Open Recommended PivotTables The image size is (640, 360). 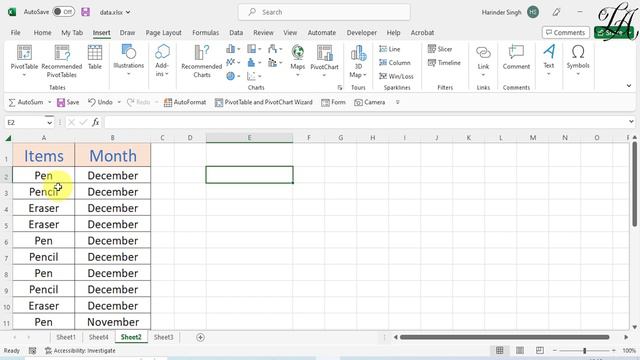click(x=62, y=61)
